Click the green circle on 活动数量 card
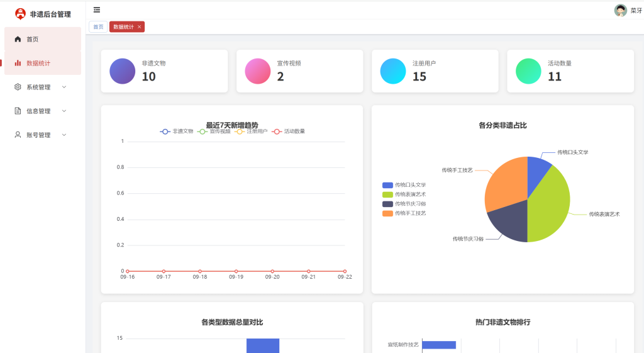 click(x=528, y=71)
